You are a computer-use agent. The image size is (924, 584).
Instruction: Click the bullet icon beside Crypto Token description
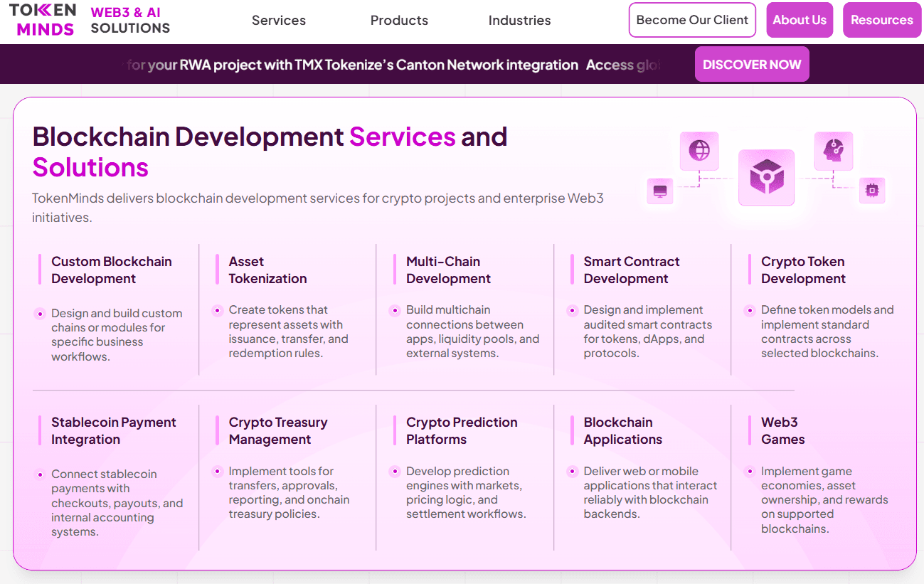pyautogui.click(x=749, y=310)
